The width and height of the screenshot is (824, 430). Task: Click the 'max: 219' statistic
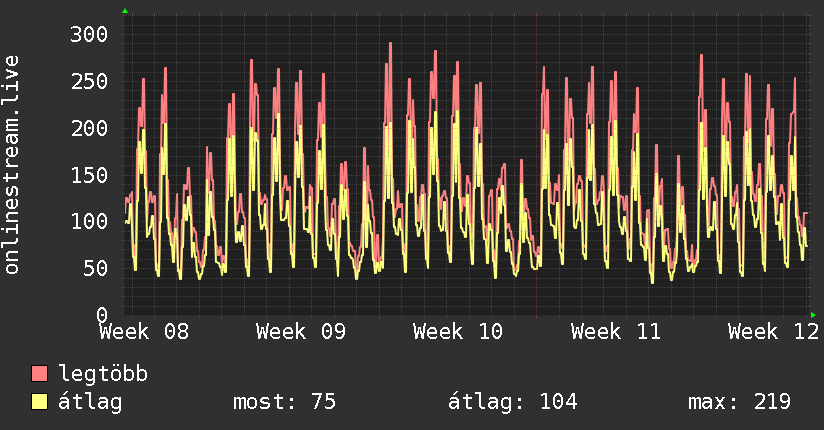[739, 402]
